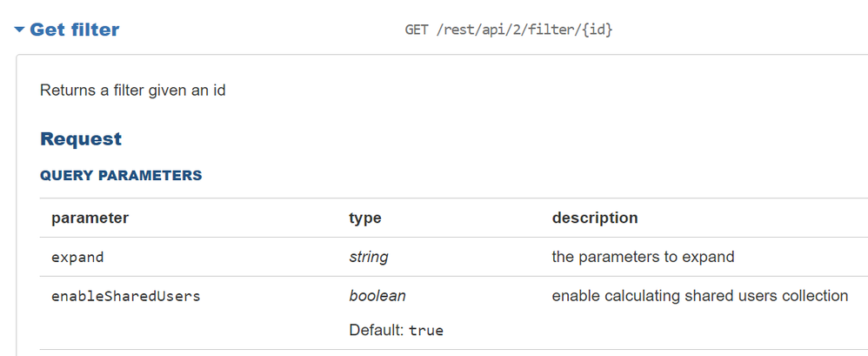Click the word 'Default:' under boolean
This screenshot has height=356, width=868.
click(377, 331)
